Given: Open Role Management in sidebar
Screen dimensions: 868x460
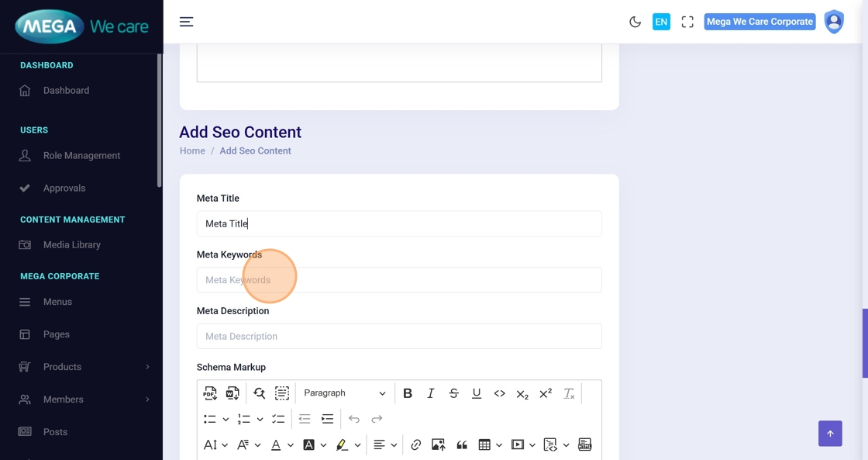Looking at the screenshot, I should (x=81, y=155).
